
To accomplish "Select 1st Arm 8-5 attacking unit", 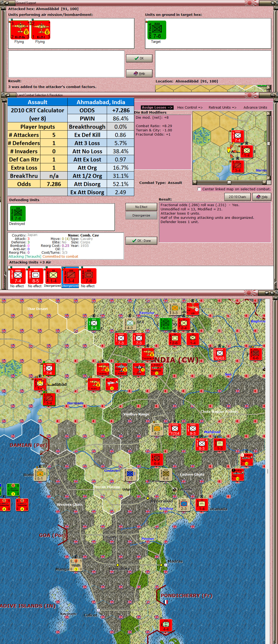I will point(36,276).
